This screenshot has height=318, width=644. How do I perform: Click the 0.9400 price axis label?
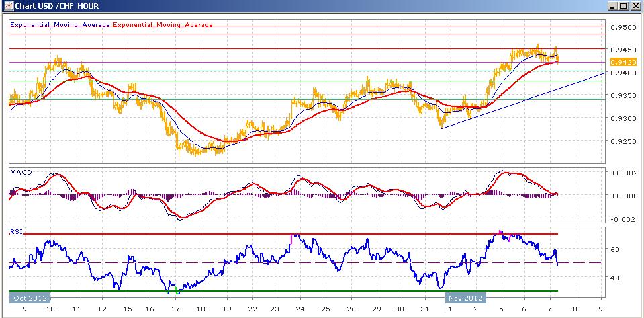[x=623, y=73]
